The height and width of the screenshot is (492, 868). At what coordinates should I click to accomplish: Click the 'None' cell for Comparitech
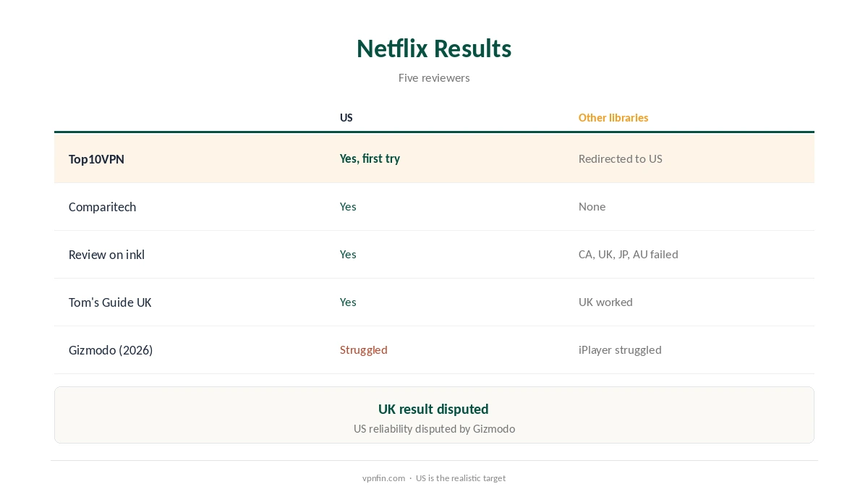coord(592,206)
